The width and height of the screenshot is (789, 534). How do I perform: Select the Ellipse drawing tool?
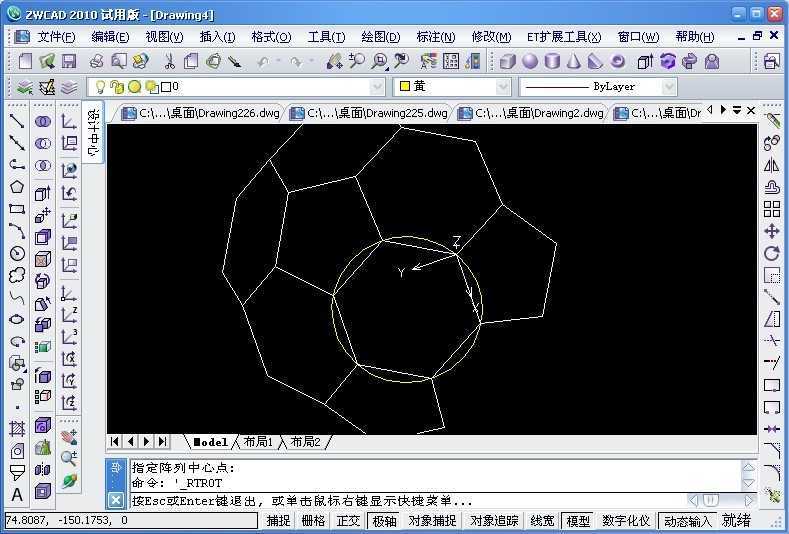(x=17, y=319)
